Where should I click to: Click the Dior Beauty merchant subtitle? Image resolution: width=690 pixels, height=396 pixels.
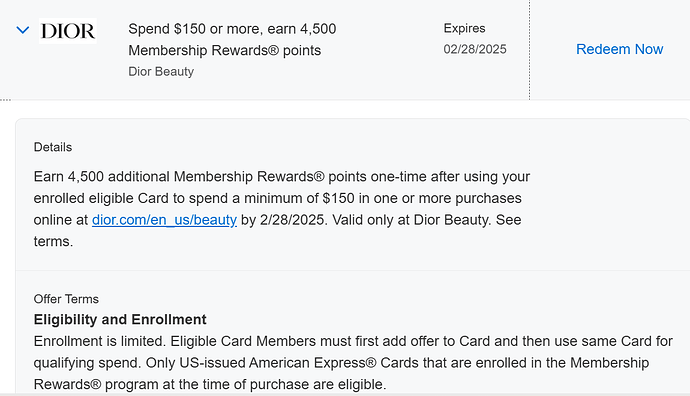tap(161, 71)
